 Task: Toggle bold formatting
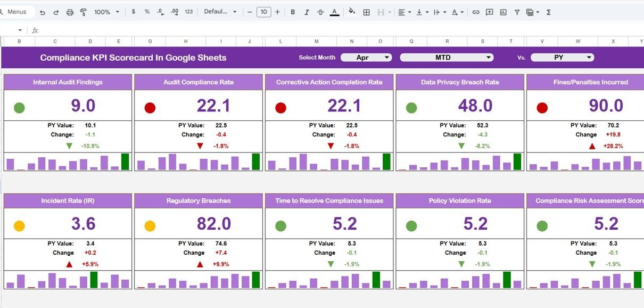click(293, 12)
